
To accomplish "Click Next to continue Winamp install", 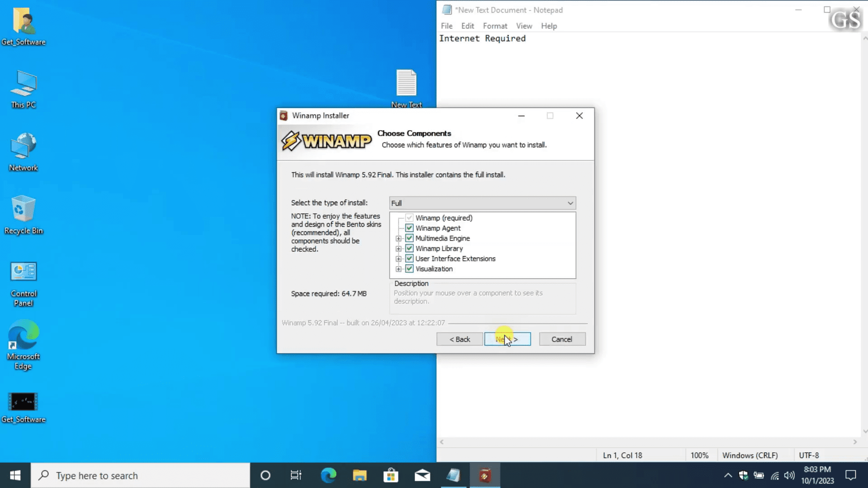I will click(x=507, y=339).
